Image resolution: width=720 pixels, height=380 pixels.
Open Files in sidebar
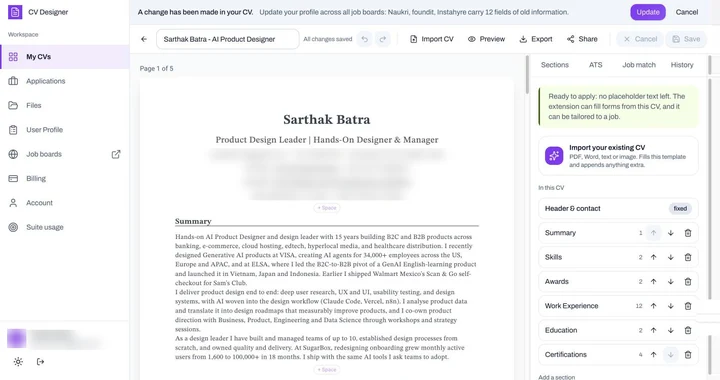65,106
